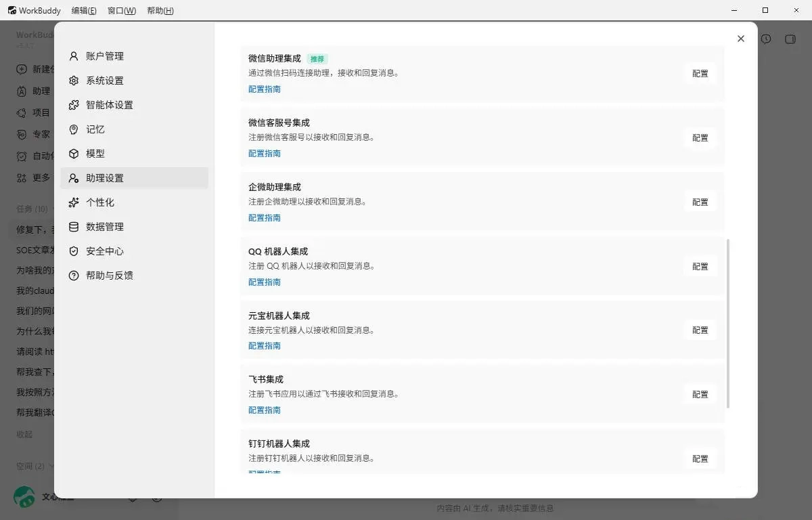
Task: Open 自动化 alarm icon in background sidebar
Action: pos(22,156)
